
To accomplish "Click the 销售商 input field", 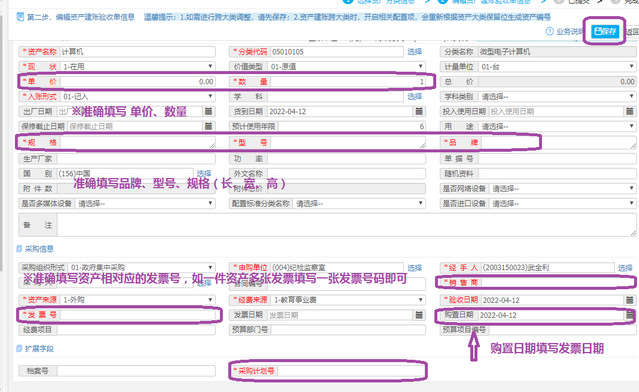I will (x=558, y=283).
